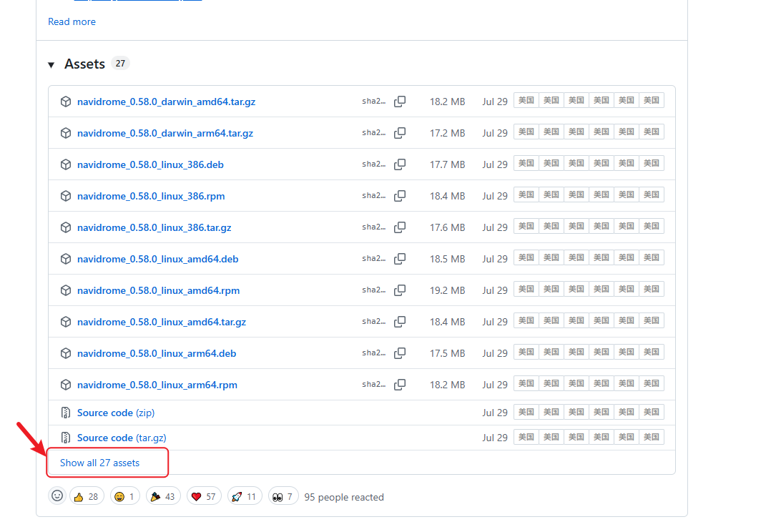Viewport: 761px width, 532px height.
Task: Collapse the Assets section triangle
Action: pyautogui.click(x=51, y=64)
